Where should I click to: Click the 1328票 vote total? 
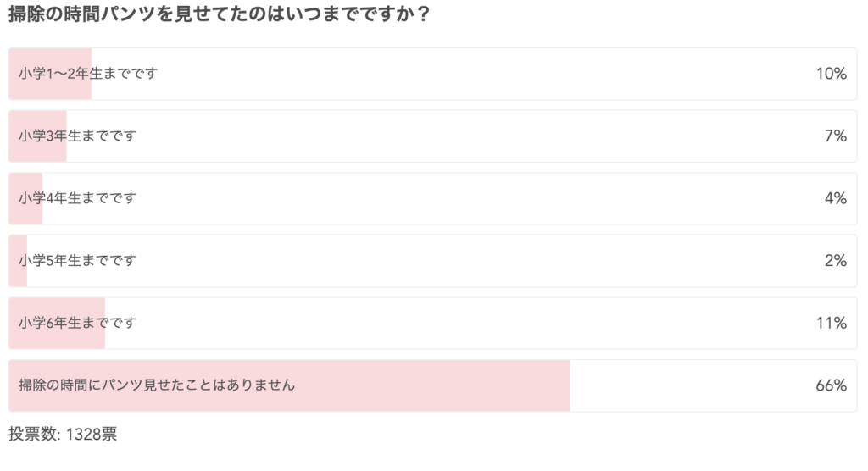(x=92, y=434)
